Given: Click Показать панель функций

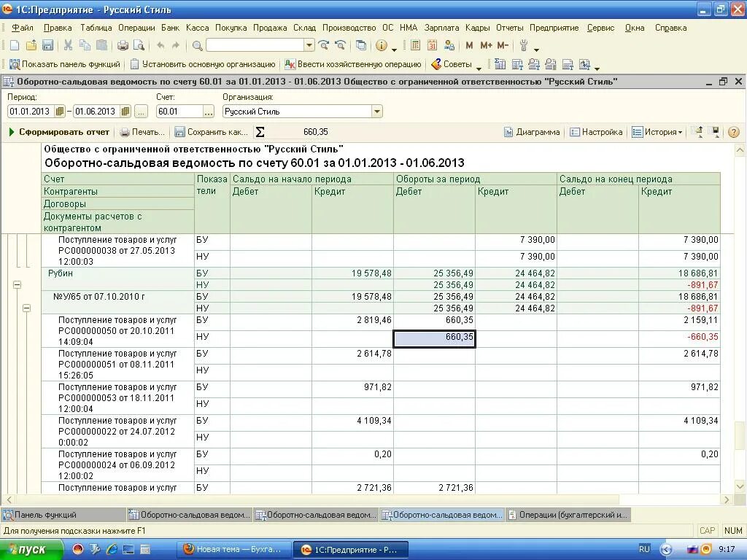Looking at the screenshot, I should pyautogui.click(x=65, y=64).
